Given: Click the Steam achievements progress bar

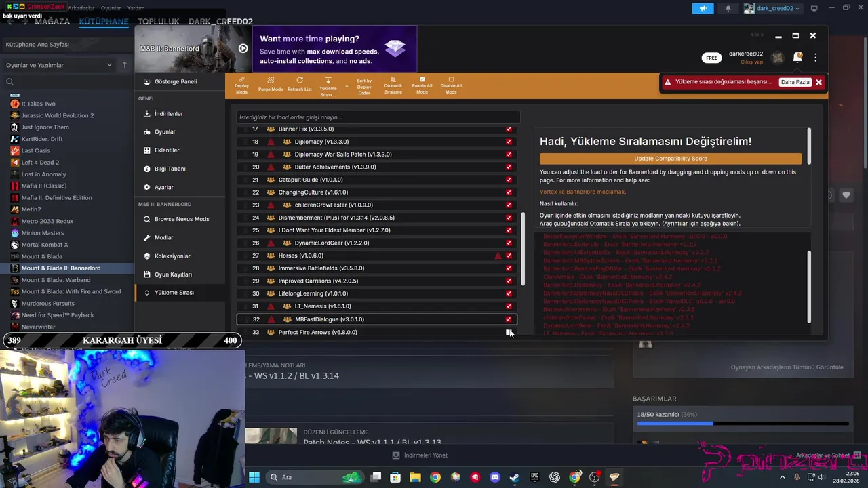Looking at the screenshot, I should 743,424.
